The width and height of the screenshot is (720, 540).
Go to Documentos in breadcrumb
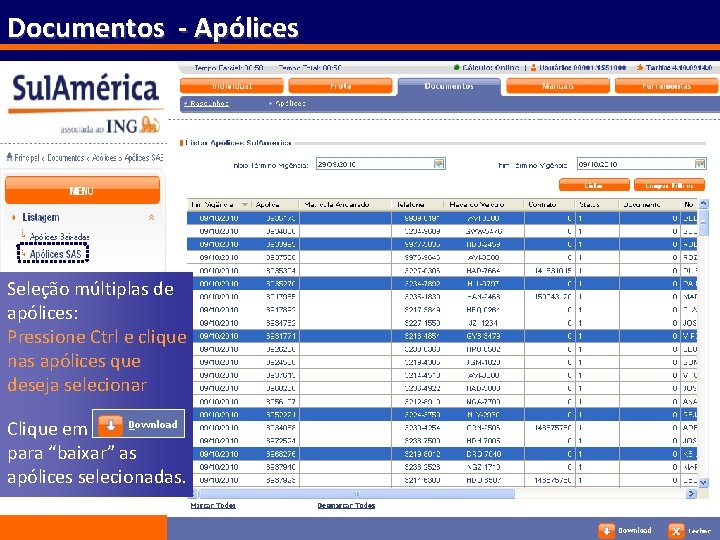(x=66, y=158)
